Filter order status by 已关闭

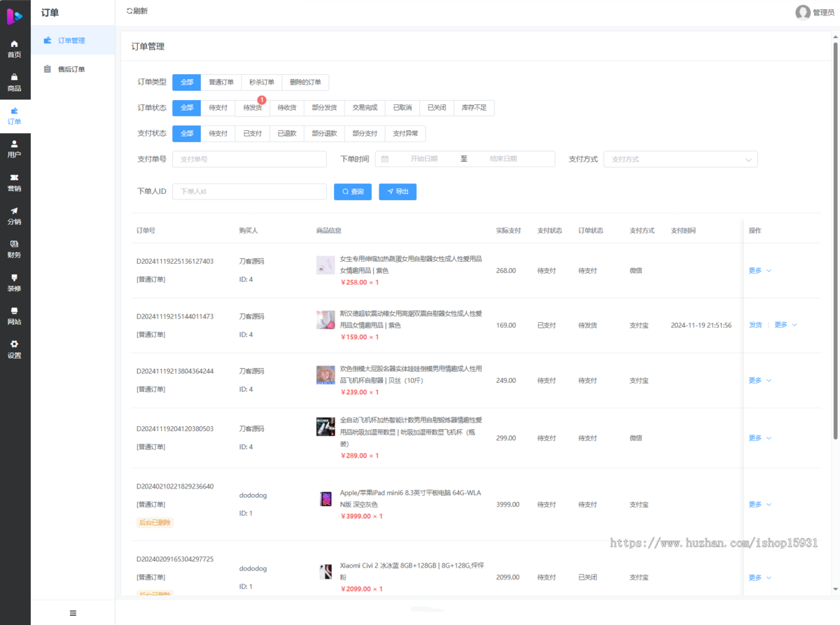(x=436, y=108)
